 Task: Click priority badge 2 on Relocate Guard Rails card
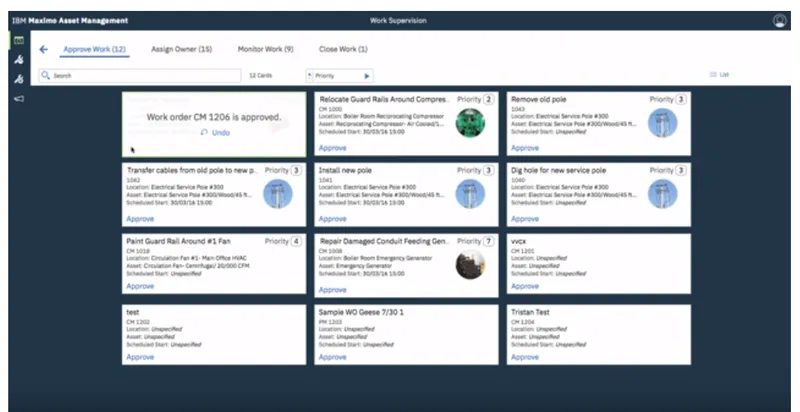point(488,99)
